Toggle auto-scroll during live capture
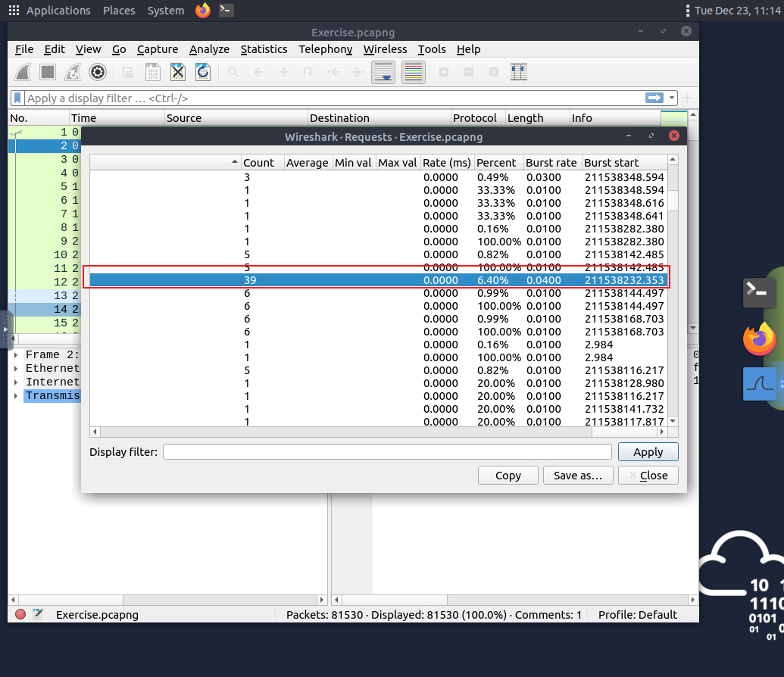Image resolution: width=784 pixels, height=677 pixels. tap(383, 73)
